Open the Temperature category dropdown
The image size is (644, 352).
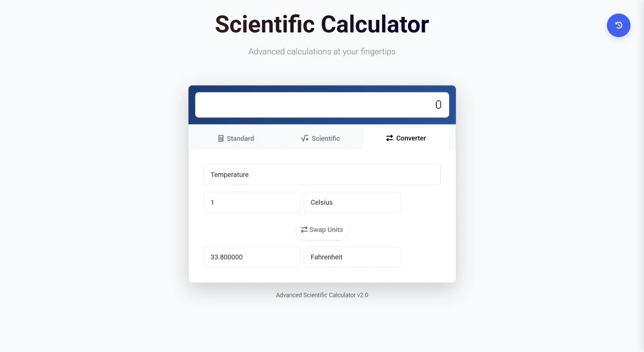tap(322, 175)
